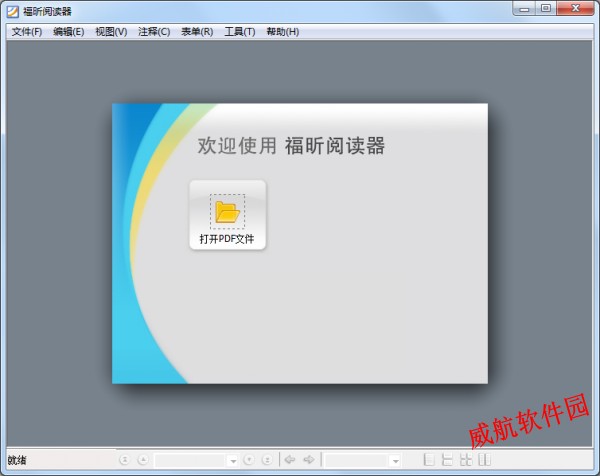The width and height of the screenshot is (600, 476).
Task: Click the 福昕阅读器 app icon in title bar
Action: click(x=13, y=11)
